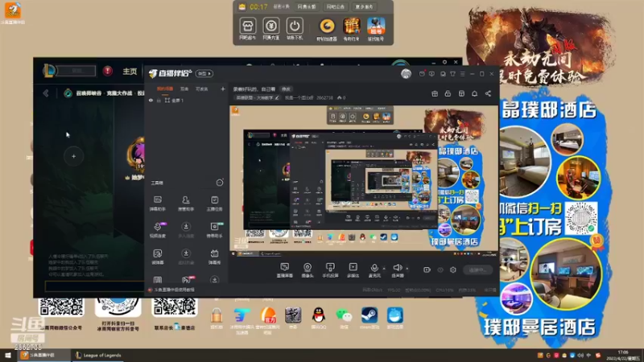Go back with arrow in League client
Image resolution: width=644 pixels, height=362 pixels.
(46, 93)
